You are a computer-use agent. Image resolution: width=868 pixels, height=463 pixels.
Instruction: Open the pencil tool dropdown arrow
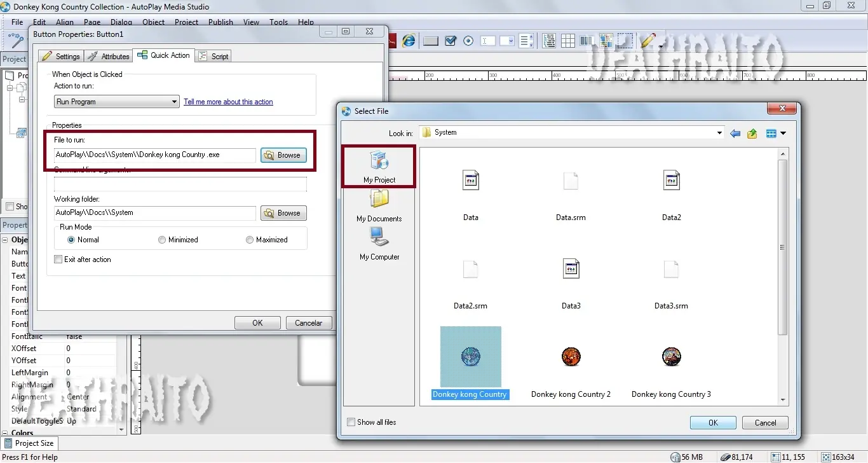[661, 45]
